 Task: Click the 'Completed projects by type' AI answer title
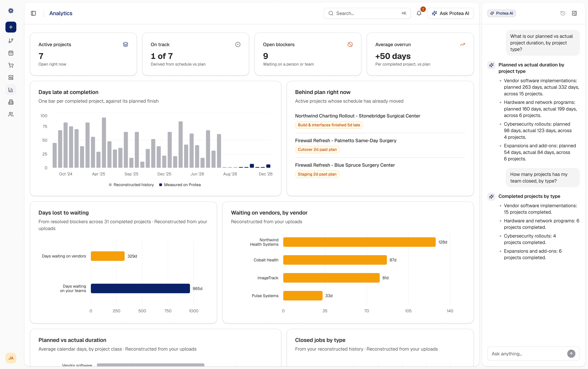pyautogui.click(x=529, y=196)
